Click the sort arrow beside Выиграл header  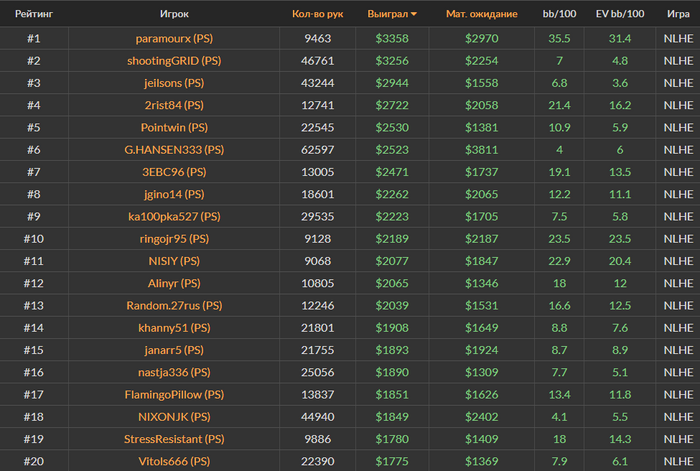coord(414,15)
